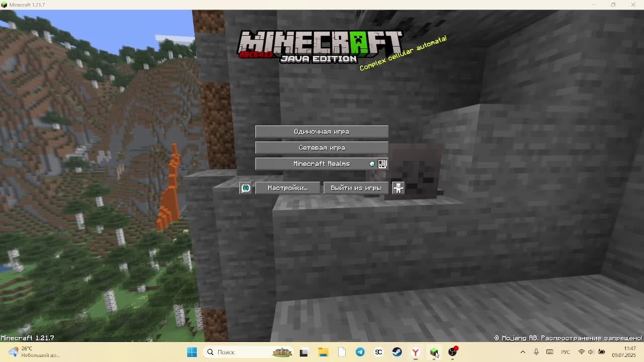Click the microphone tray icon
Image resolution: width=644 pixels, height=362 pixels.
[x=536, y=352]
